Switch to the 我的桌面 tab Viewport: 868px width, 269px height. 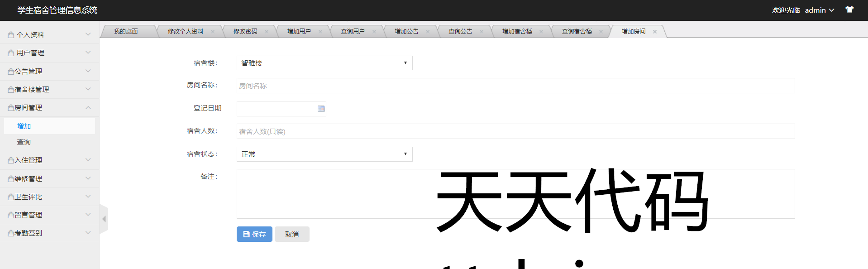[126, 31]
